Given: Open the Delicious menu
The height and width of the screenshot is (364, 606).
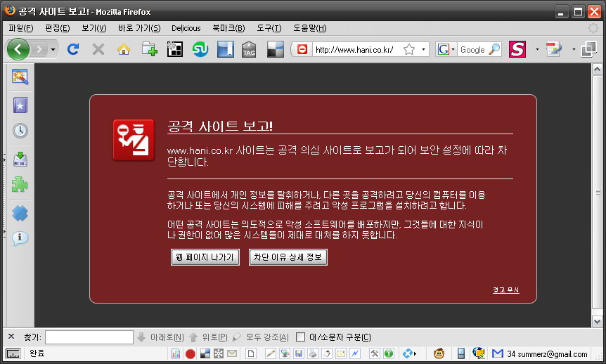Looking at the screenshot, I should point(186,28).
